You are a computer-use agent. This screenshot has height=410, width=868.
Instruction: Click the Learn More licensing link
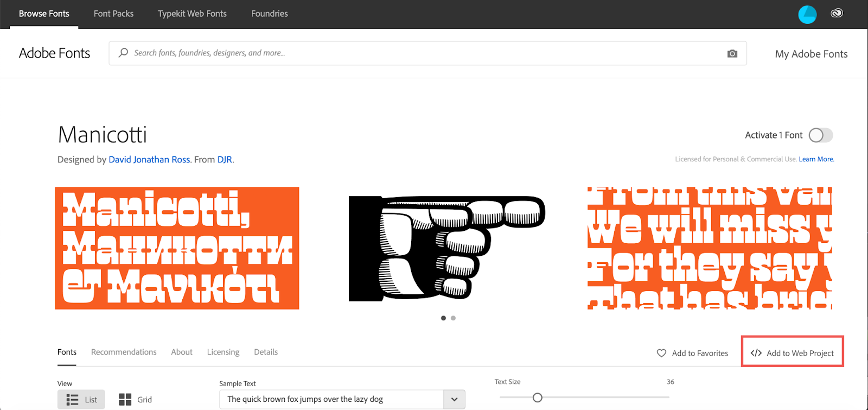point(816,159)
